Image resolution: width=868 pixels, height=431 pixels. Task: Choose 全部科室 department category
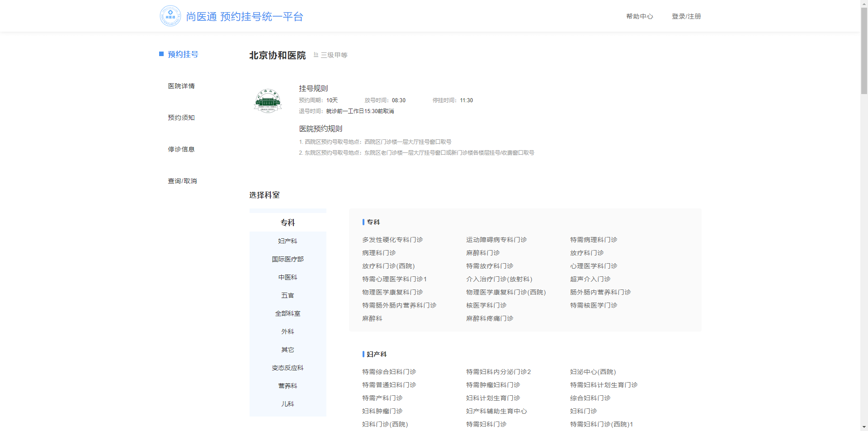[288, 313]
